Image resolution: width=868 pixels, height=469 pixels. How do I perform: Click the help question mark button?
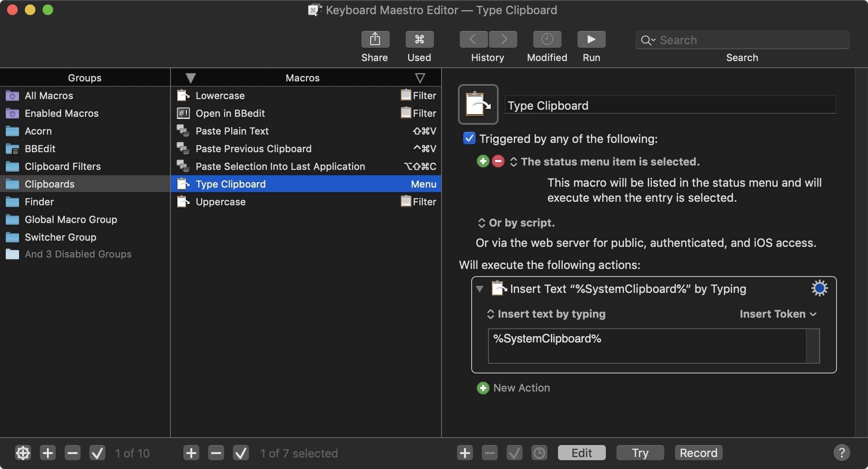click(841, 453)
